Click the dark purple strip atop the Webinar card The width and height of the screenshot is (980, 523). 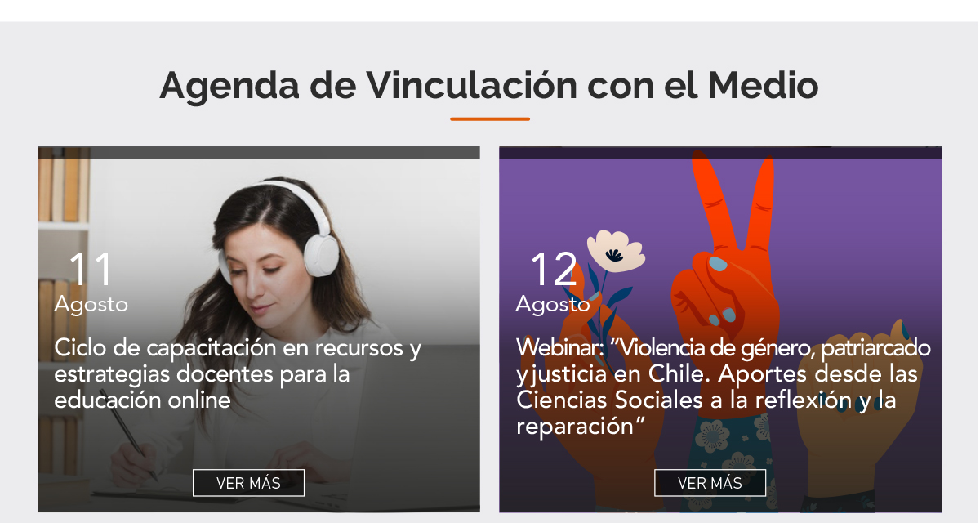[720, 153]
